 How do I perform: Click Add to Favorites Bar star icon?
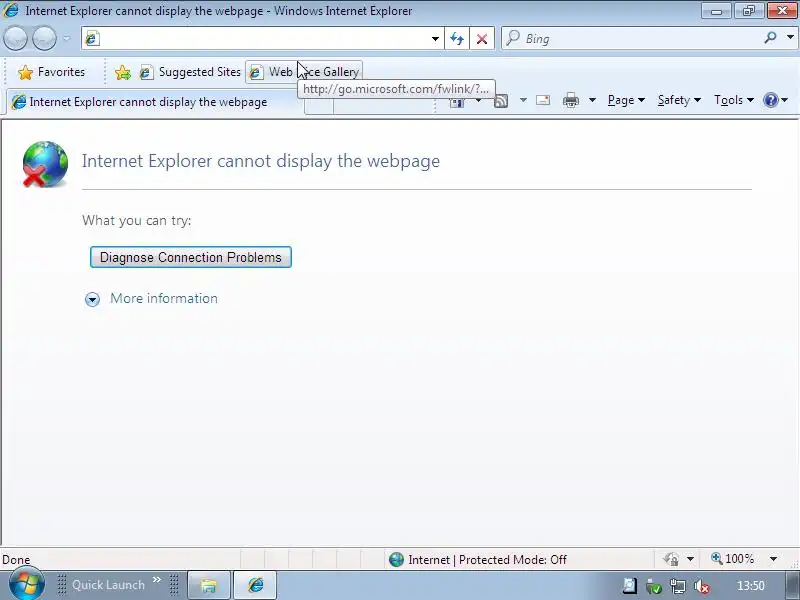(x=122, y=72)
